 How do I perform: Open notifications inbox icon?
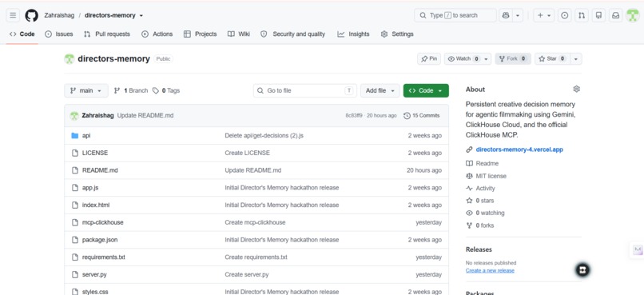(616, 15)
